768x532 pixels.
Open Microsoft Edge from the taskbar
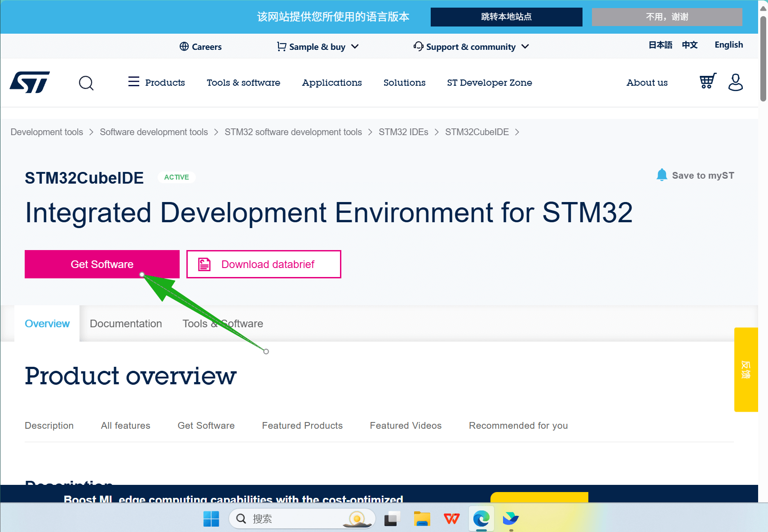(481, 519)
